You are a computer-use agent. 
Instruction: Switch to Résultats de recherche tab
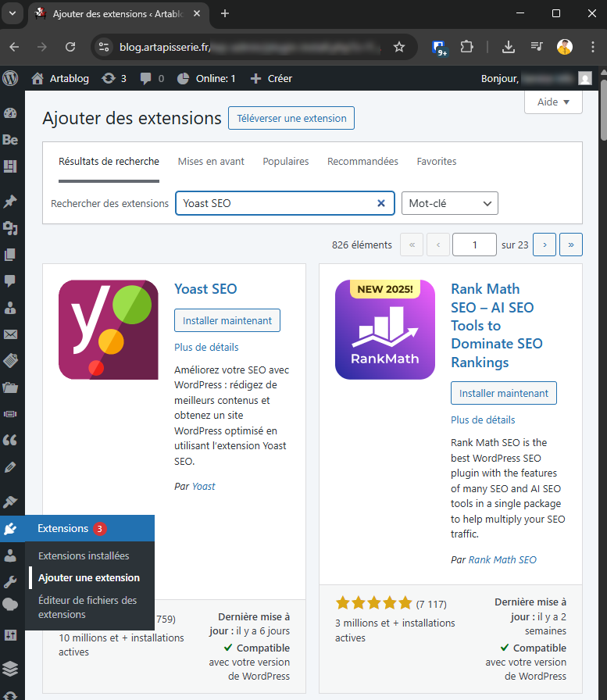[109, 161]
